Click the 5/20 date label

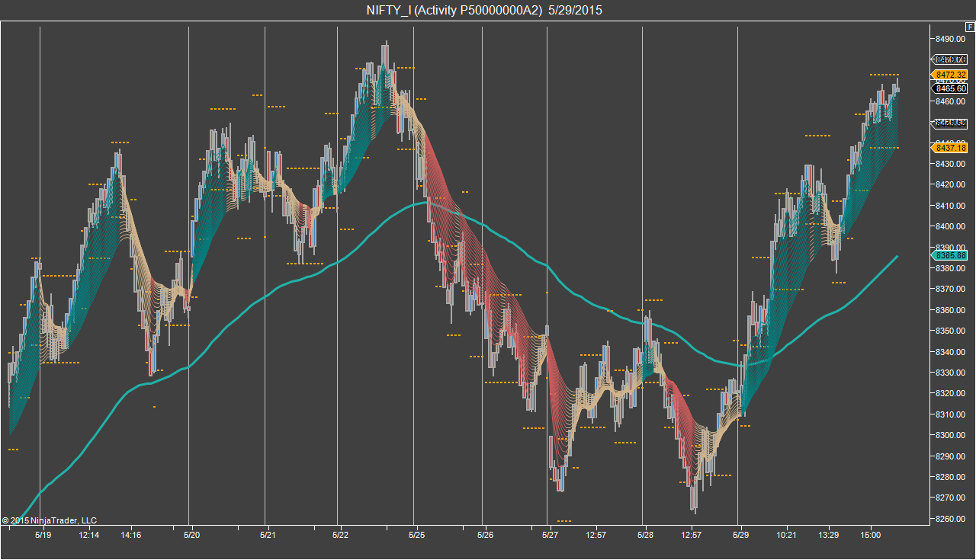point(191,536)
